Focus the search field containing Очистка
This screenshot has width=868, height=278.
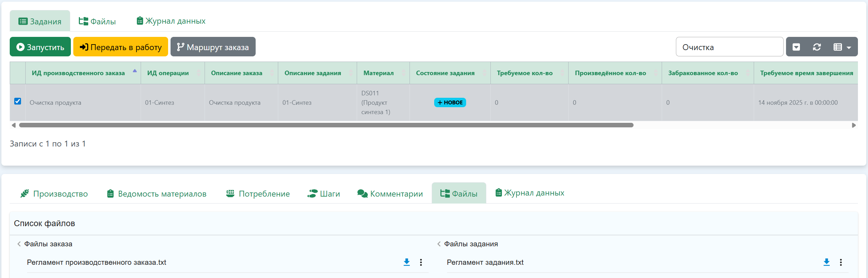point(729,47)
